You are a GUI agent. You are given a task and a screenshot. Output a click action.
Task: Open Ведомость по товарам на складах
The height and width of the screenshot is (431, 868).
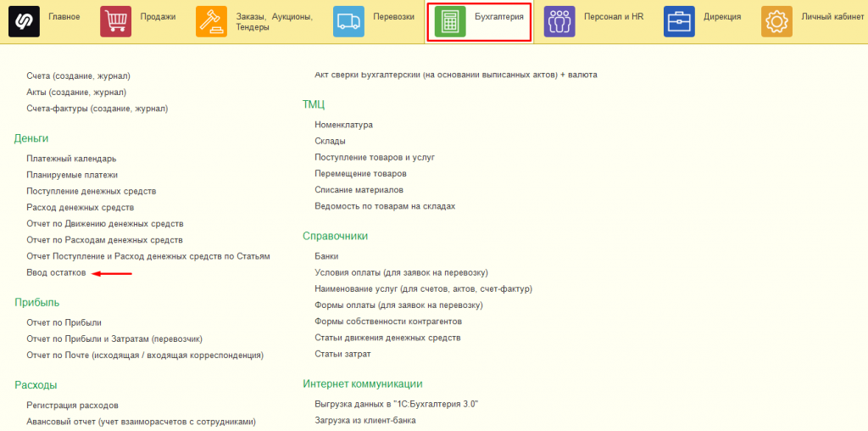coord(385,206)
